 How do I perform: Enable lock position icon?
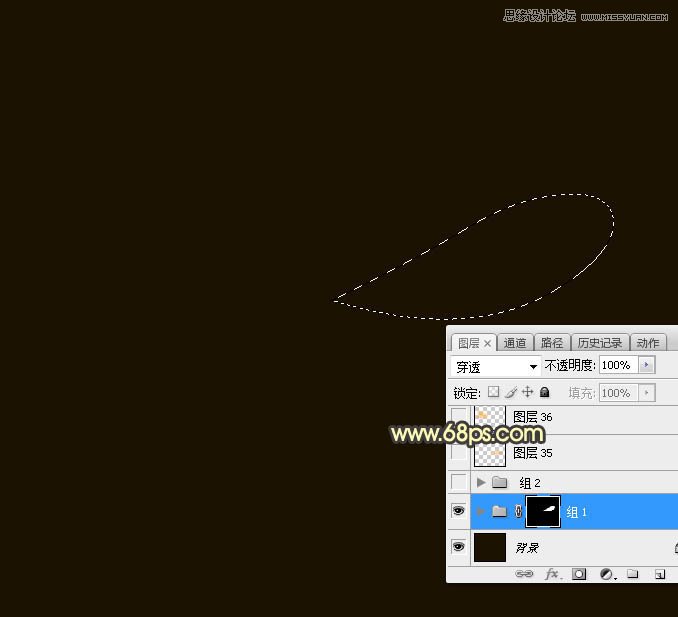click(528, 393)
